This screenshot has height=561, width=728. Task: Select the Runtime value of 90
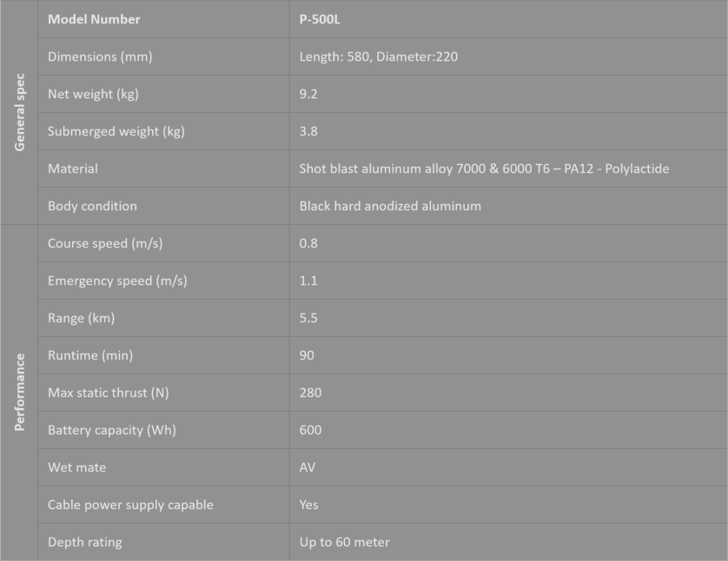(x=307, y=355)
